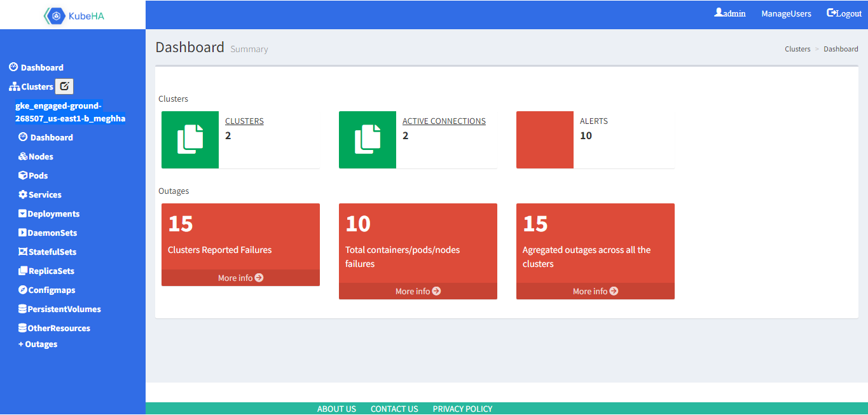
Task: Click the PersistentVolumes database icon
Action: point(22,309)
